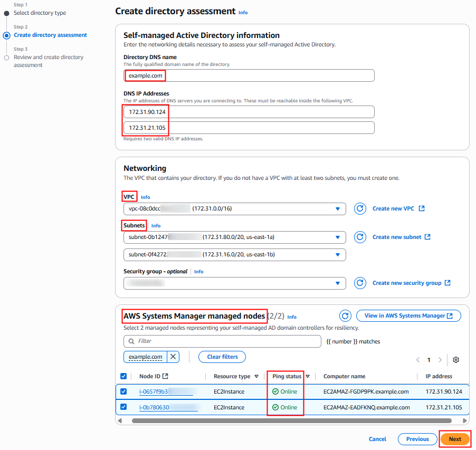Click Online status for node i-0657f9b3
Viewport: 476px width, 450px height.
tap(285, 391)
